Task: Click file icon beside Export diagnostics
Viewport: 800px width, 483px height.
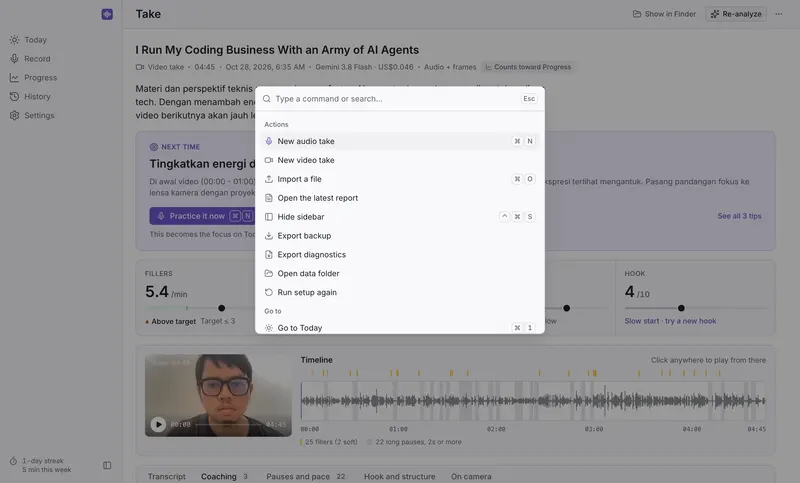Action: (x=269, y=255)
